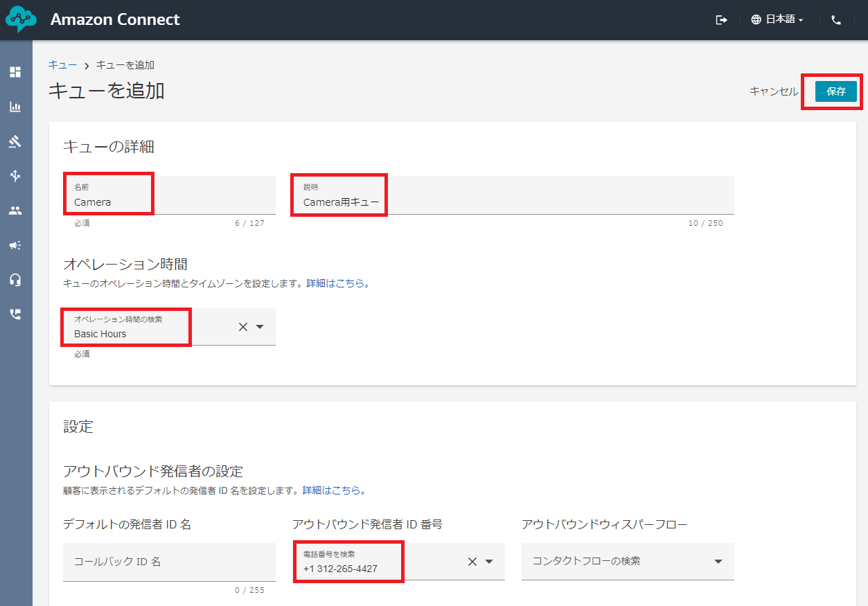This screenshot has width=868, height=606.
Task: Click the 説明 field containing Camera用キュー
Action: point(513,195)
